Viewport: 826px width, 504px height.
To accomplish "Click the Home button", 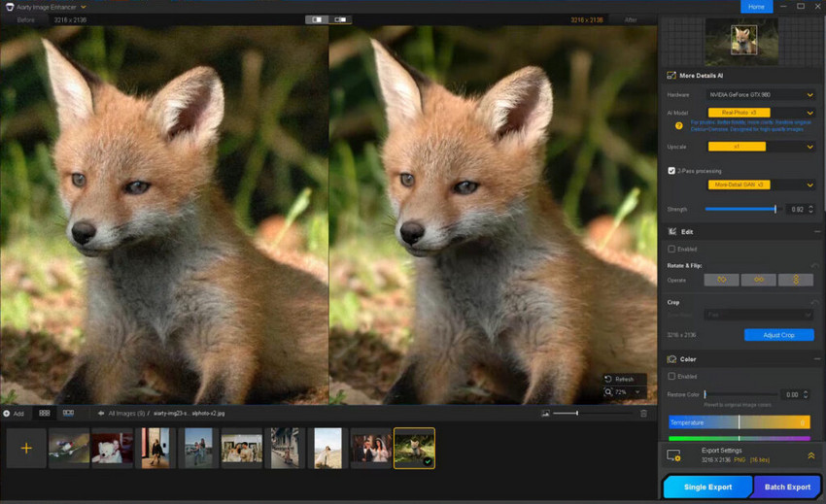I will 756,7.
